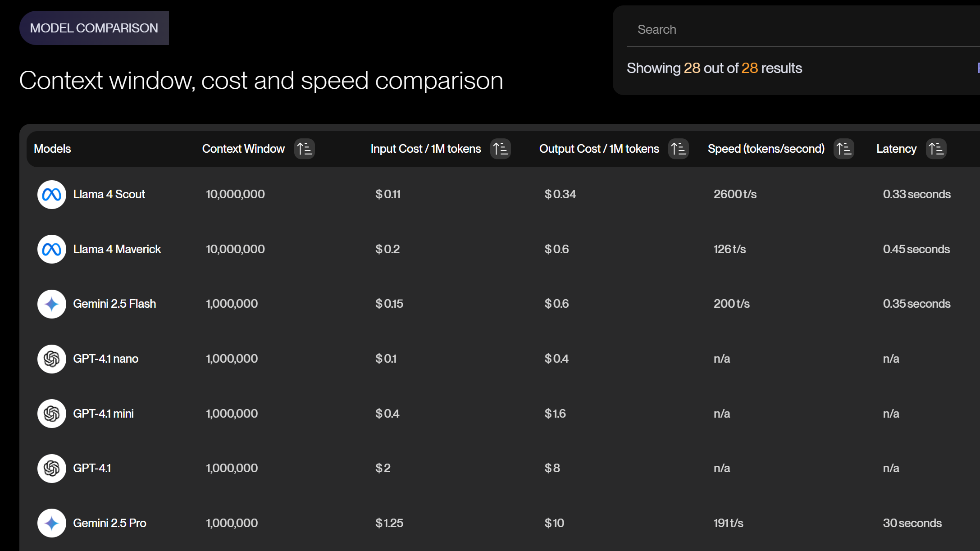Click the Models column header
Screen dimensions: 980x551
coord(52,149)
